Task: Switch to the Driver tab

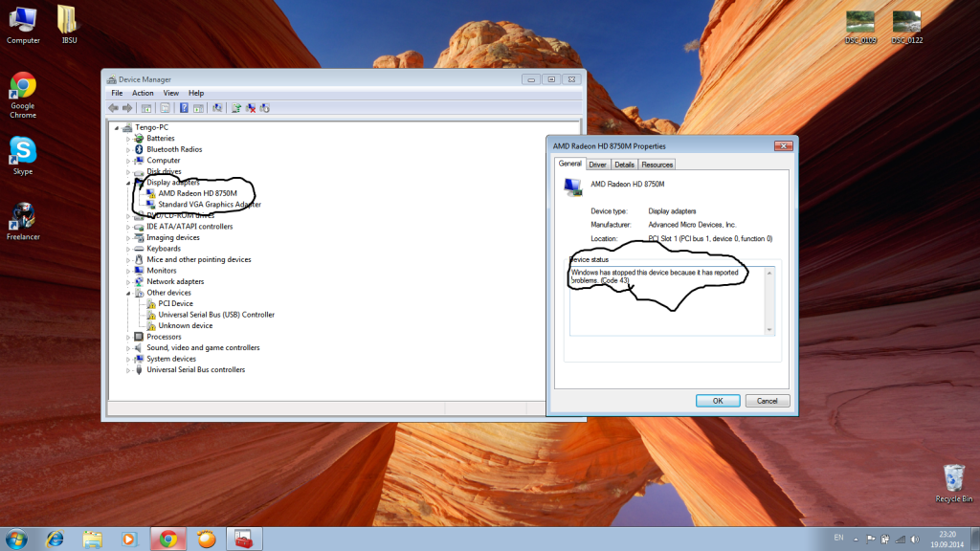Action: 597,165
